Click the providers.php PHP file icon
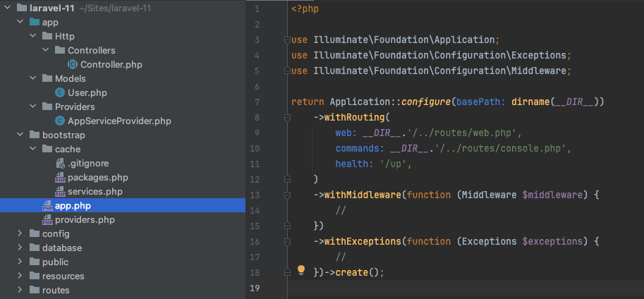 pyautogui.click(x=48, y=220)
